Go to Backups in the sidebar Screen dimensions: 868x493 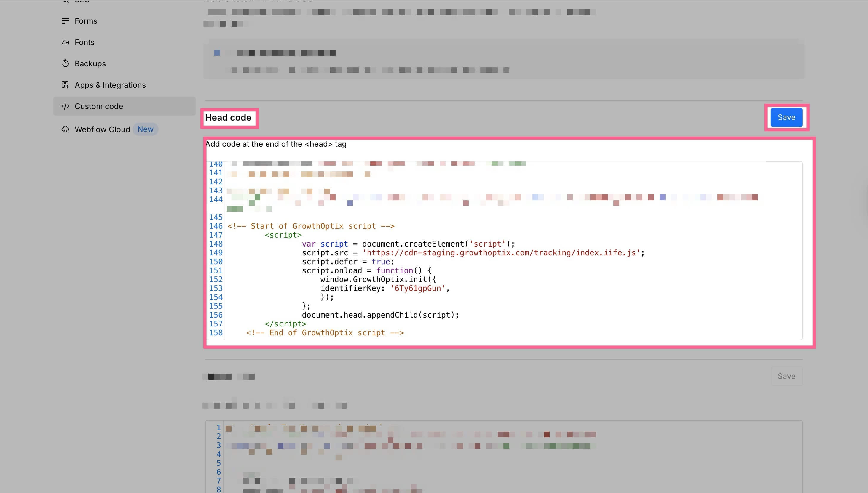coord(90,64)
